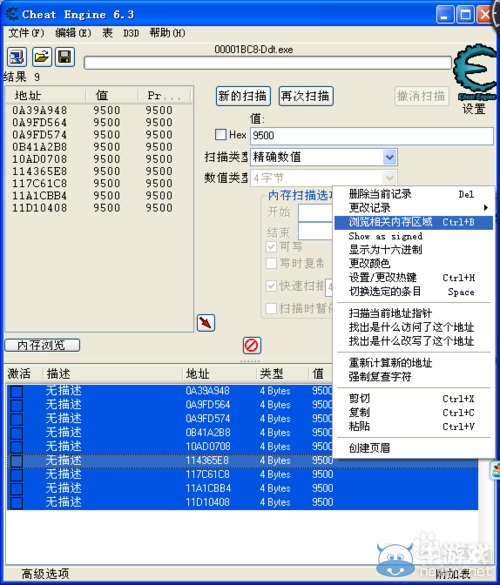Check the activate box for address 114365E8
Image resolution: width=500 pixels, height=585 pixels.
pos(16,461)
